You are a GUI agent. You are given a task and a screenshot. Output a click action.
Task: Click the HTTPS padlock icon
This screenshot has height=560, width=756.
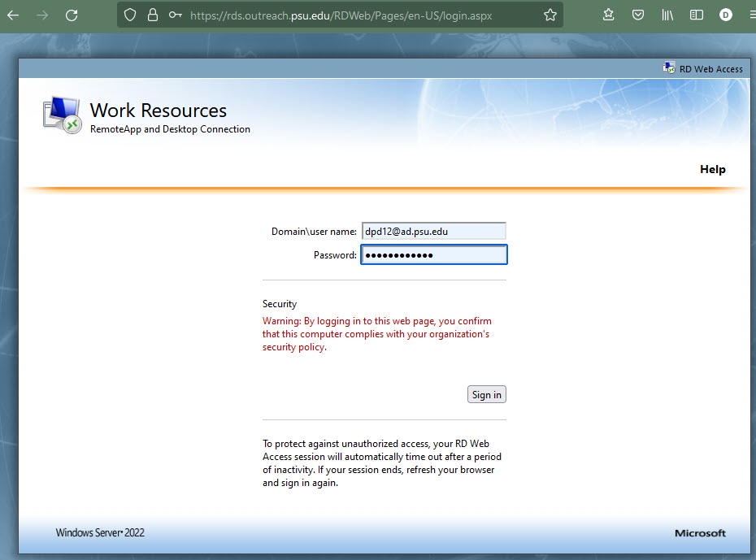(x=152, y=15)
